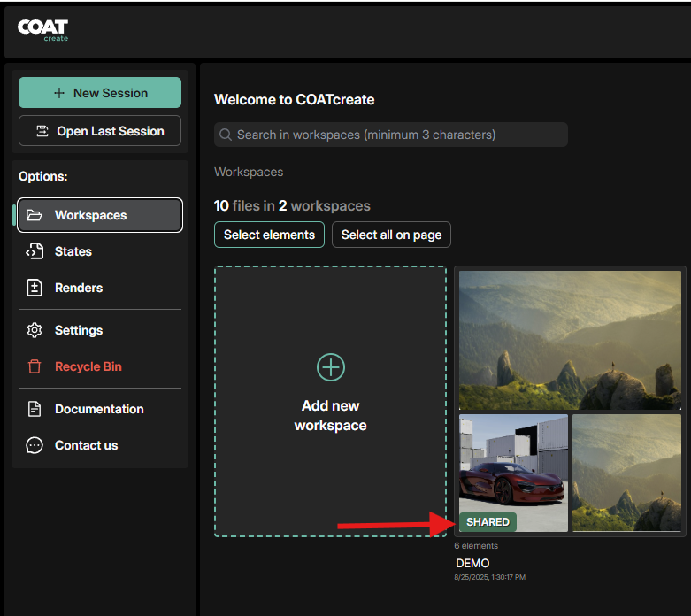This screenshot has width=691, height=616.
Task: Open the DEMO workspace title
Action: click(472, 563)
